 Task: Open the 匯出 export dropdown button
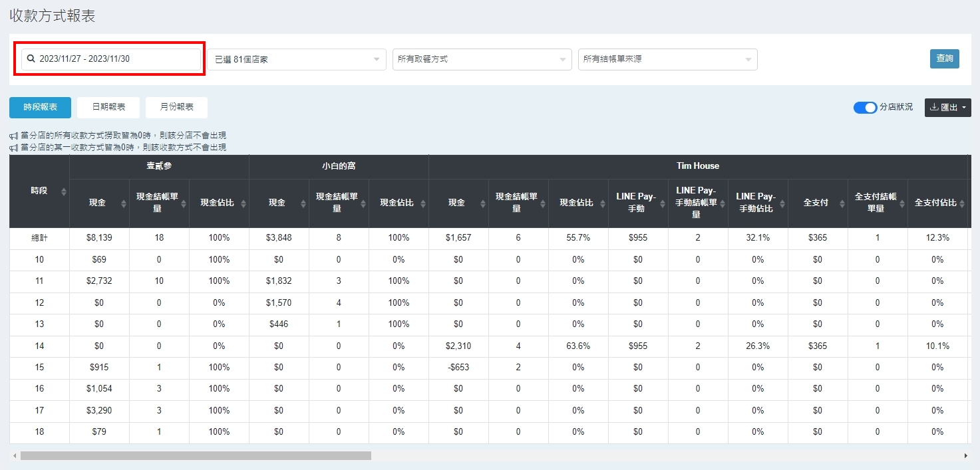pyautogui.click(x=947, y=108)
